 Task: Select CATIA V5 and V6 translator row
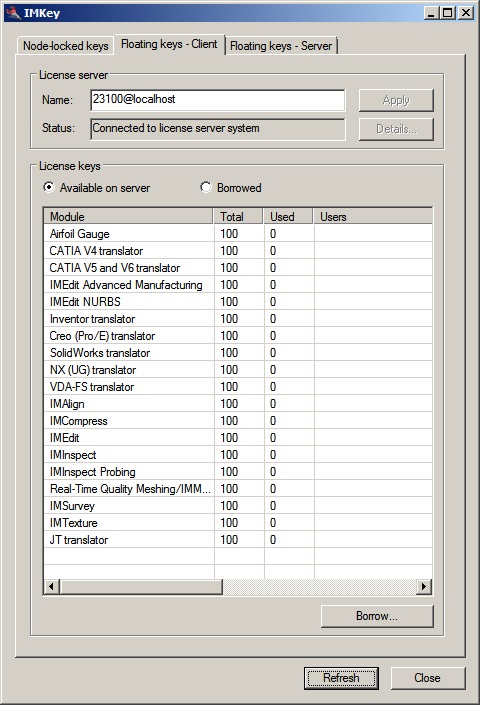pos(238,268)
